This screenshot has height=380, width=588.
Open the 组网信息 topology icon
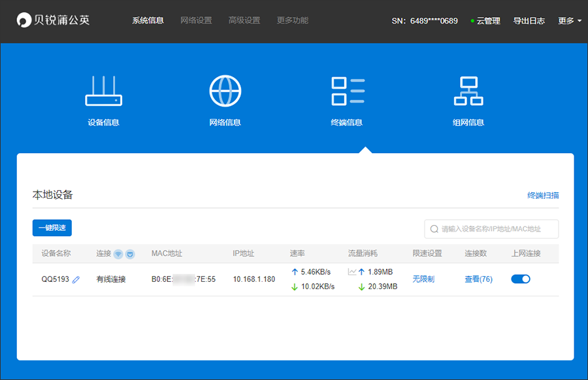(468, 91)
